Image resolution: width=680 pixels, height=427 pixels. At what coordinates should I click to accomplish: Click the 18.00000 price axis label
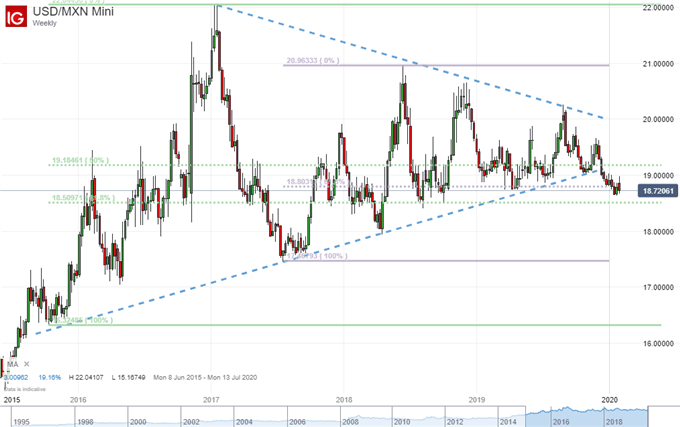coord(657,231)
